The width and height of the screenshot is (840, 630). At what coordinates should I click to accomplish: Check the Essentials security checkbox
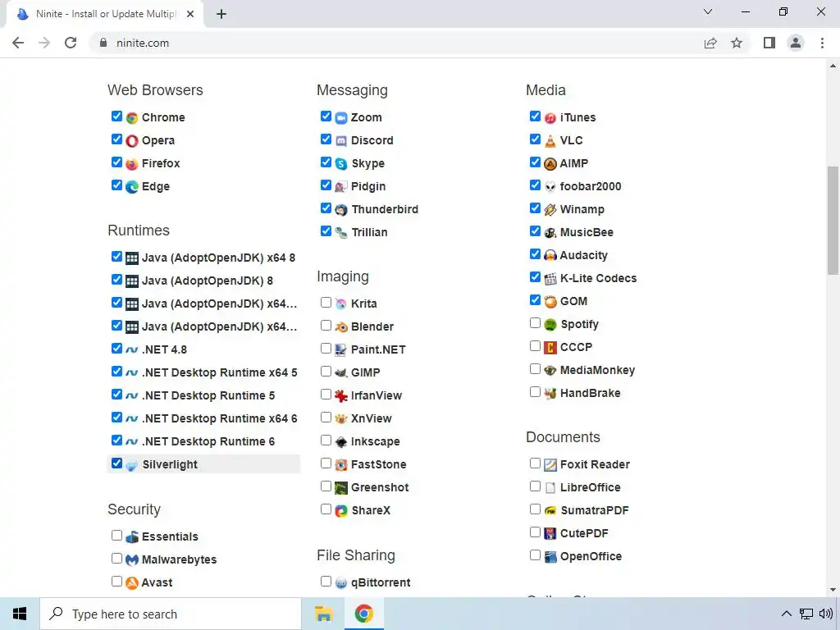pos(116,535)
